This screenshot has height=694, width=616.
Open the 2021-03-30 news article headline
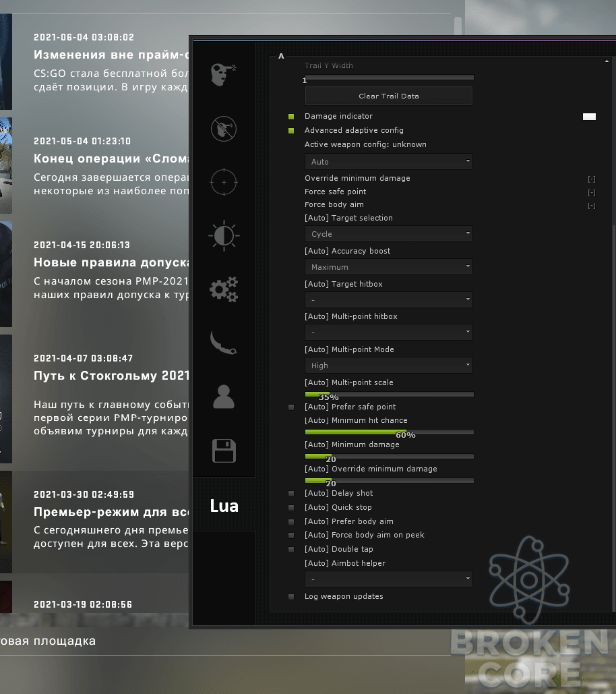(x=111, y=512)
